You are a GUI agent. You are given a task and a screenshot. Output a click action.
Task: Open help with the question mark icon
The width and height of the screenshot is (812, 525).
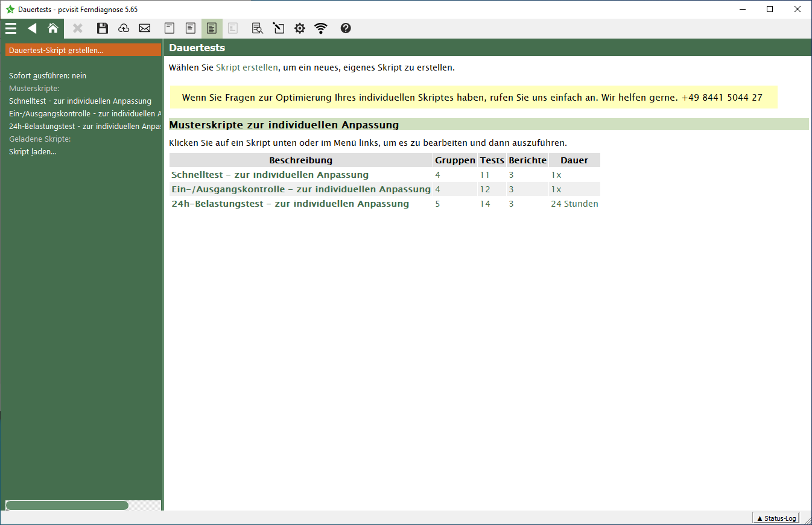(346, 28)
